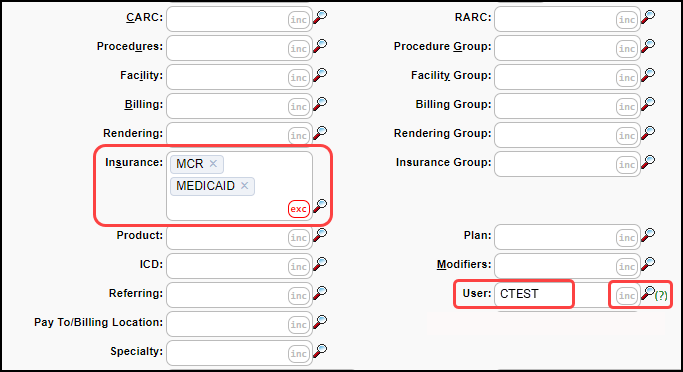
Task: Toggle the Plan field's inc button
Action: click(627, 238)
